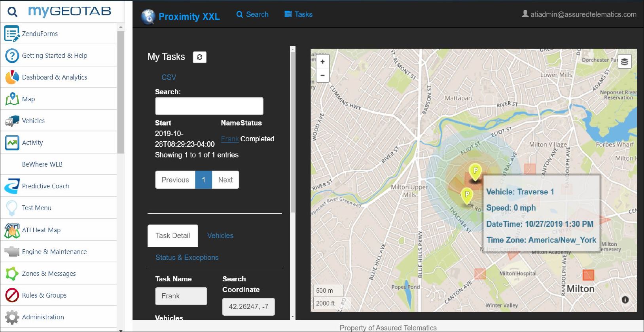Click the tasks Search input field
Viewport: 644px width, 332px height.
pyautogui.click(x=209, y=106)
